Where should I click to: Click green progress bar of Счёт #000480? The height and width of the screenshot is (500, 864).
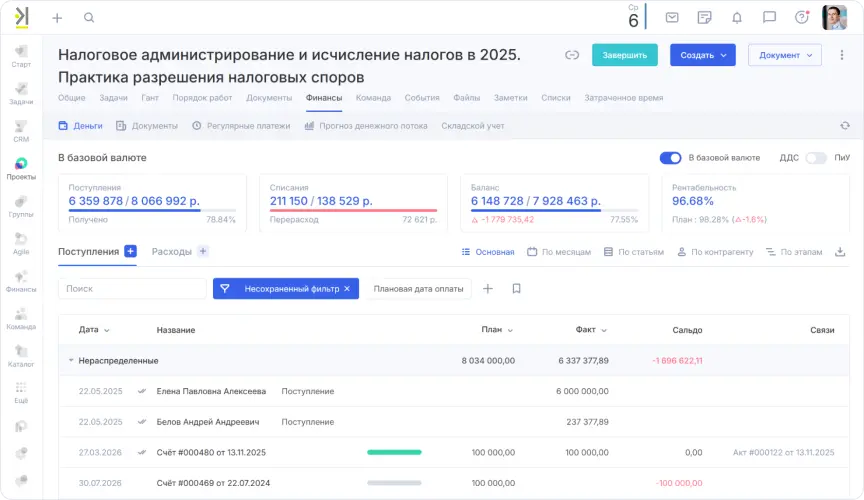[394, 453]
